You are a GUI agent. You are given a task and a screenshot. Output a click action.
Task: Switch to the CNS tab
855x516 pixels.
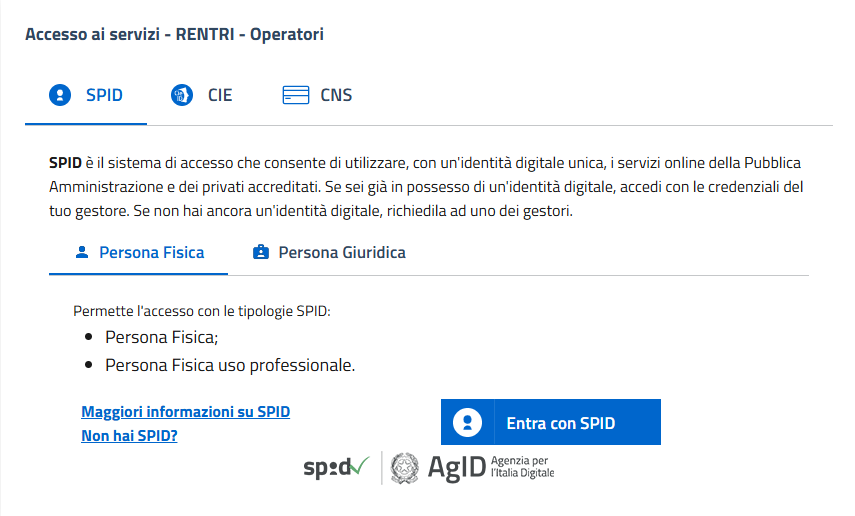(x=317, y=95)
